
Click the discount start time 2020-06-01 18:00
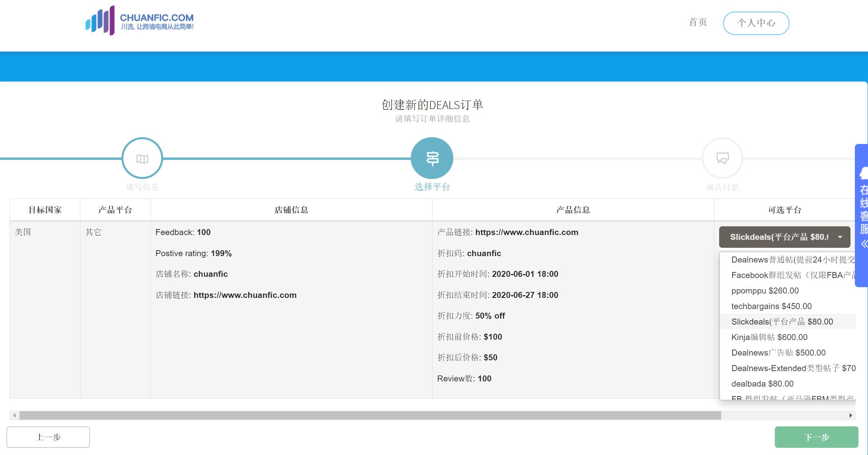click(x=525, y=274)
